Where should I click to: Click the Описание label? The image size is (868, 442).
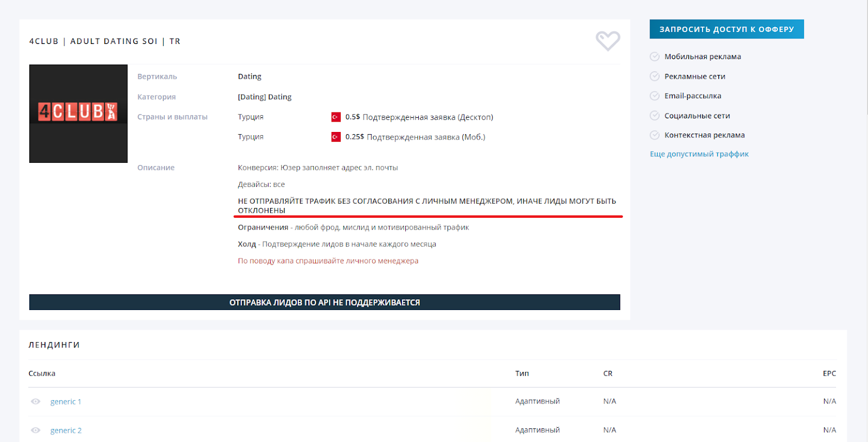point(156,168)
